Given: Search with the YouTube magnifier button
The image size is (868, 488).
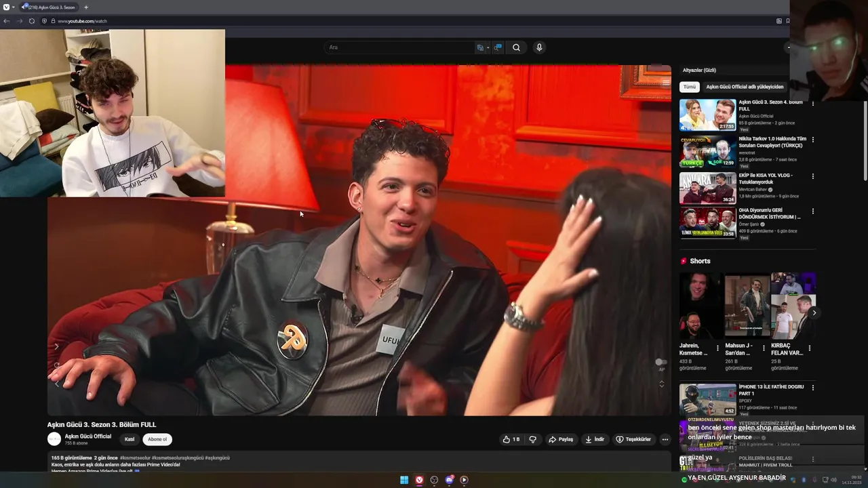Looking at the screenshot, I should 516,47.
